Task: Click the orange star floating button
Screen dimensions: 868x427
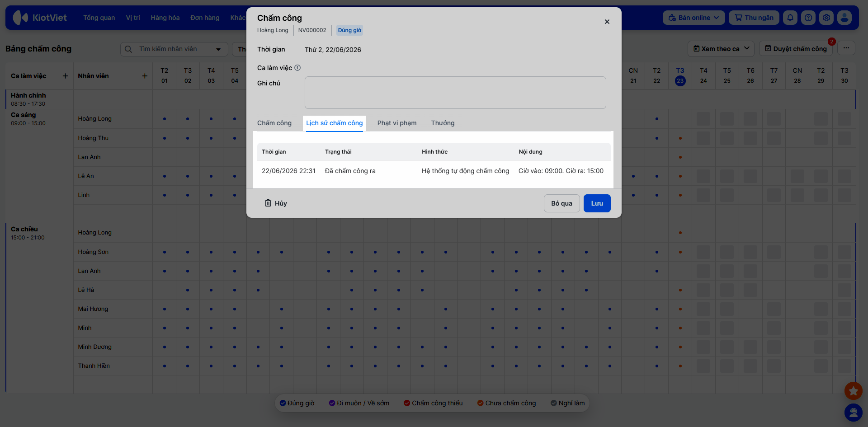Action: 854,390
